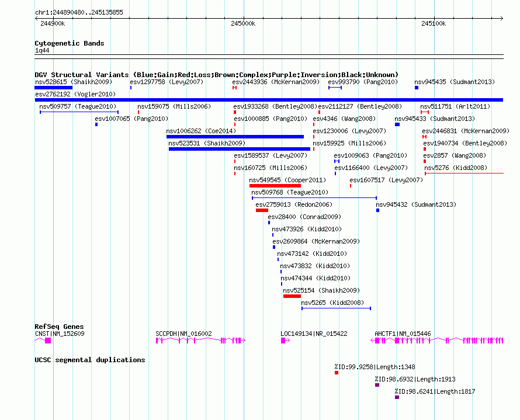Open the esv2762192 (Vogler2010) variant label
Viewport: 520px width, 420px height.
[75, 94]
